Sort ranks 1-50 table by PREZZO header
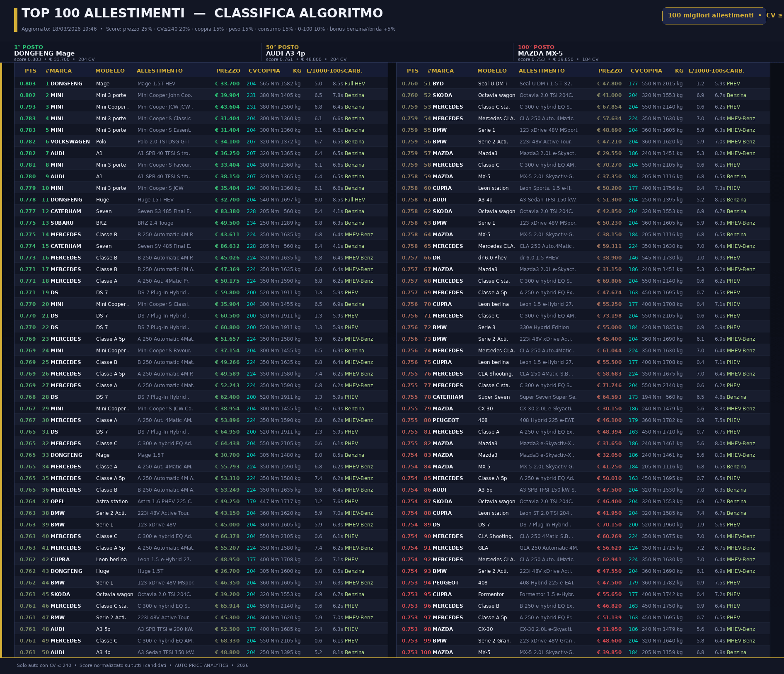The width and height of the screenshot is (784, 674). (x=228, y=71)
